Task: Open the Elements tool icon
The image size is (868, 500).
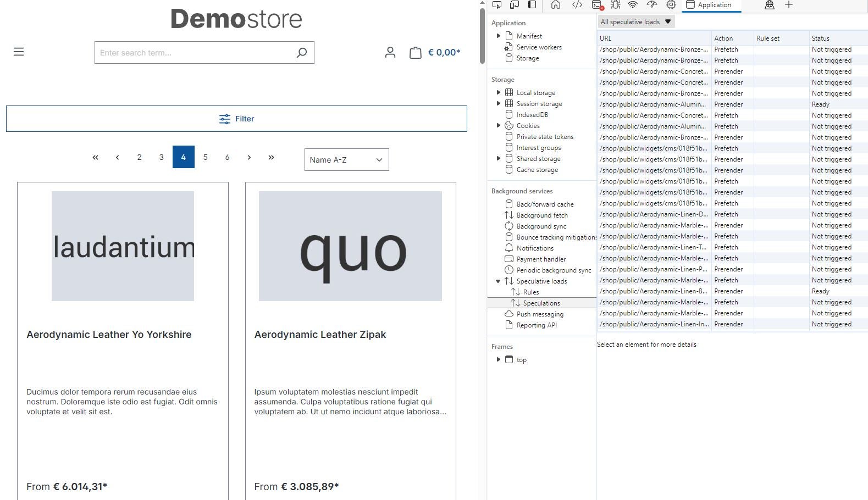Action: [577, 5]
